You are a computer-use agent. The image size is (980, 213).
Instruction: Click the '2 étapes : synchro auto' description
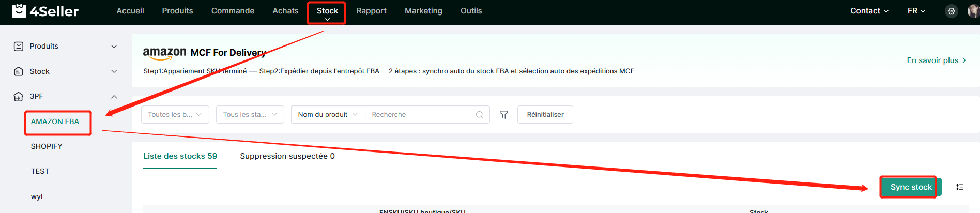pos(511,71)
